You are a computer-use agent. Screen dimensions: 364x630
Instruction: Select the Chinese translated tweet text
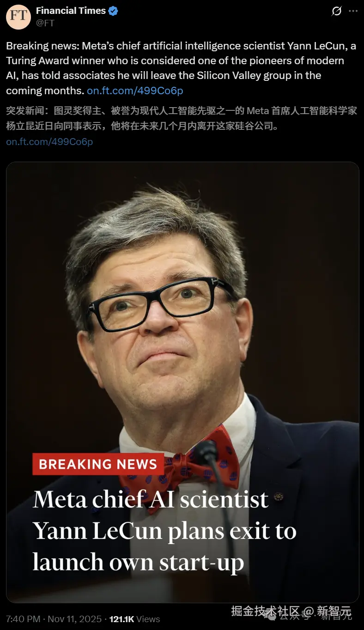pyautogui.click(x=182, y=118)
